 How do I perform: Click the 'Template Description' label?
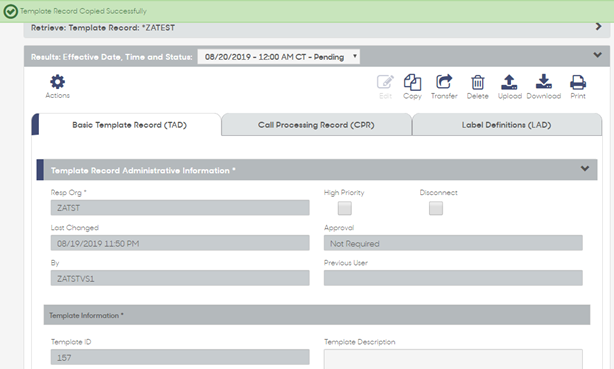point(359,342)
